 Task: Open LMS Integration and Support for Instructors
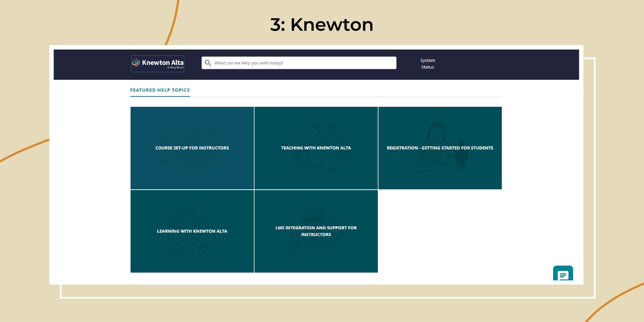tap(317, 231)
